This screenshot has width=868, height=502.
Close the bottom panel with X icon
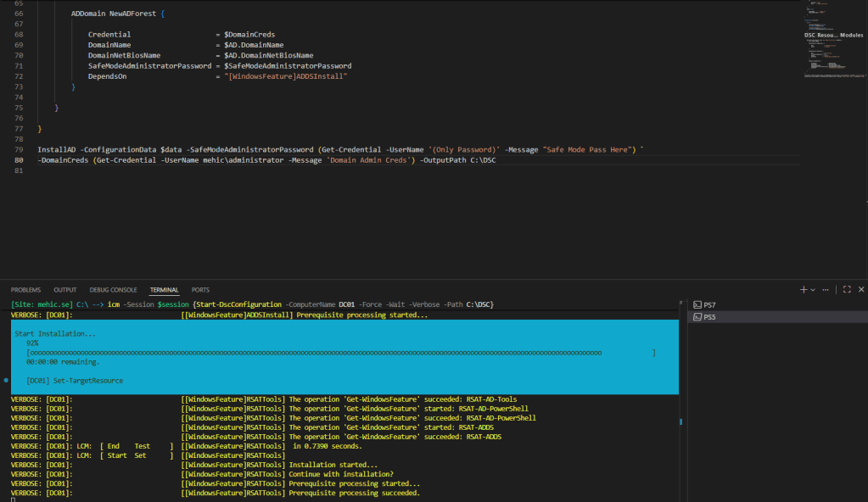(x=860, y=289)
